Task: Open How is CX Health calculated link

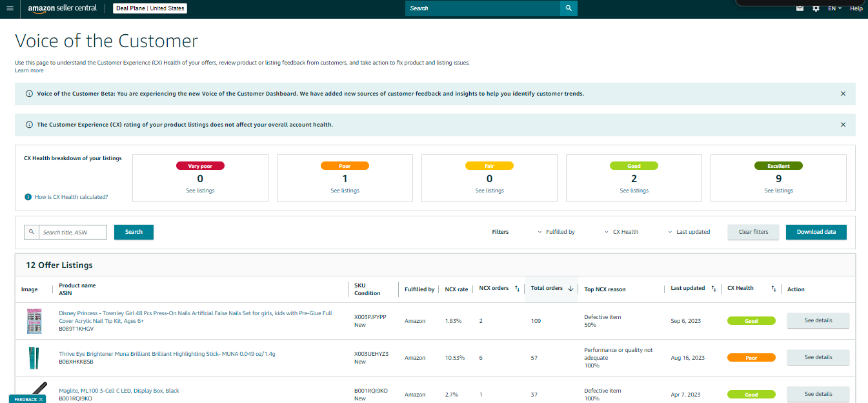Action: 71,197
